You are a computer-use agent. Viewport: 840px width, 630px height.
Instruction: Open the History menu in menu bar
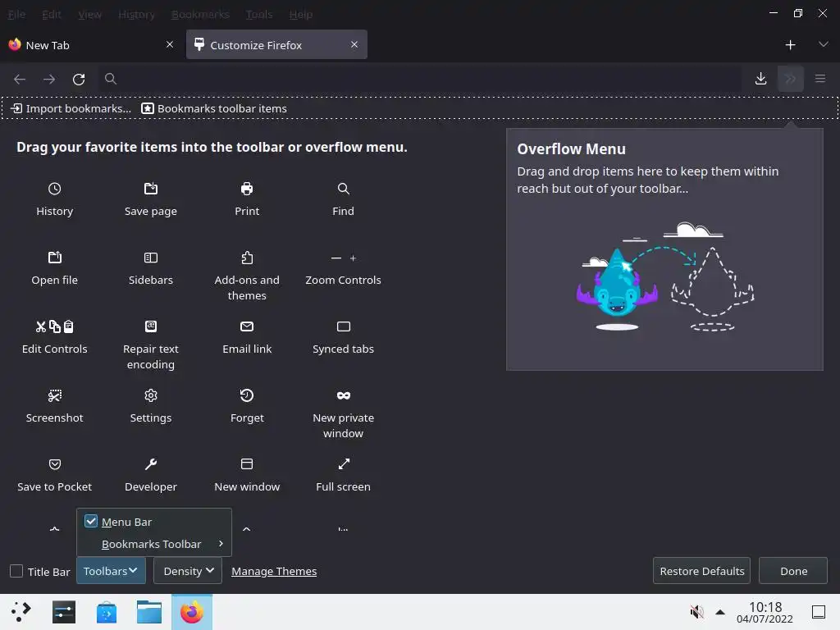136,15
